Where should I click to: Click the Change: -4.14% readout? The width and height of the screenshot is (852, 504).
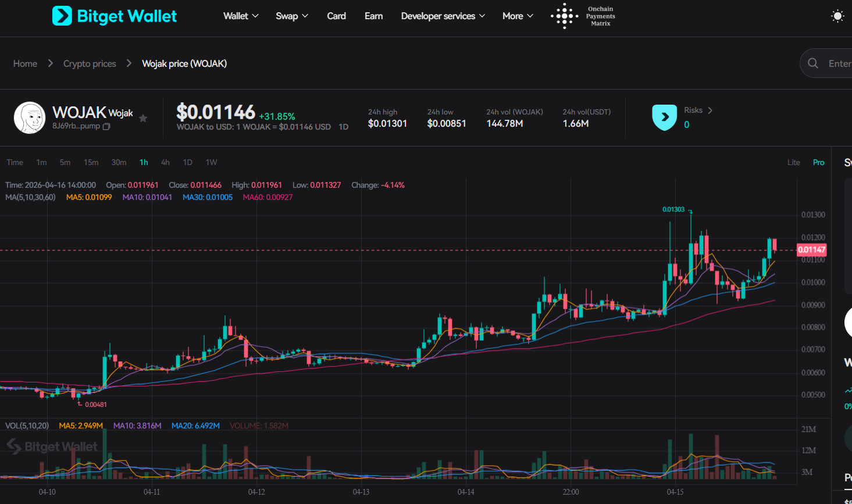point(378,185)
